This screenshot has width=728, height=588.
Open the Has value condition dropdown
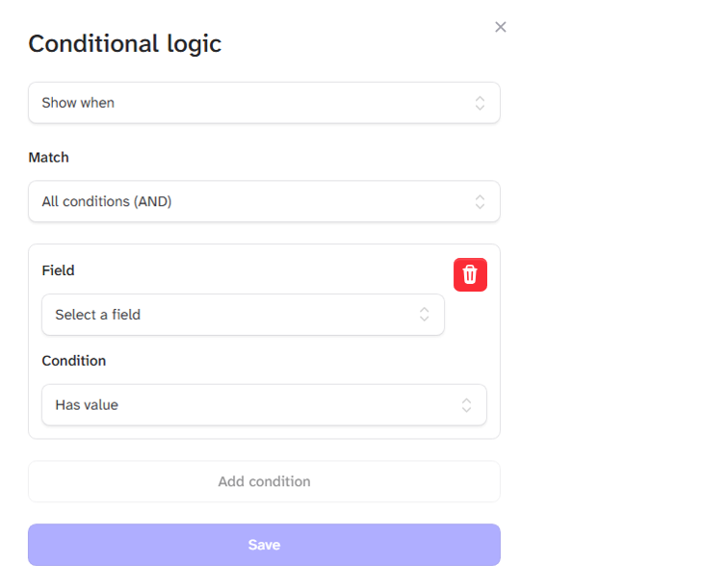pos(264,405)
